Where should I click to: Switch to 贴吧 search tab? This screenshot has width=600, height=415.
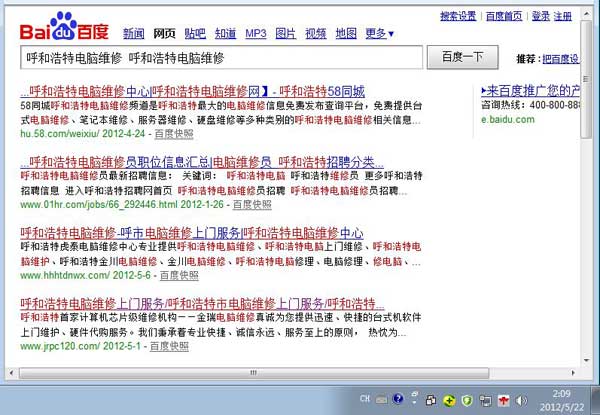pos(195,34)
